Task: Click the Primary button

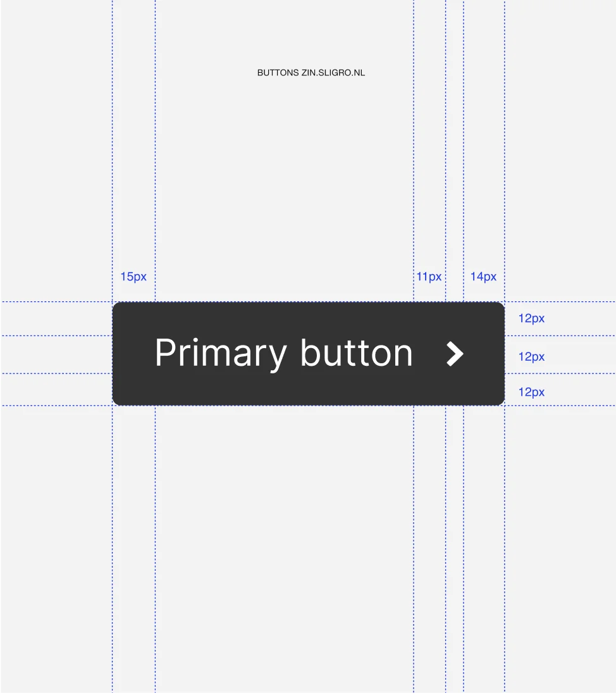Action: (x=308, y=354)
